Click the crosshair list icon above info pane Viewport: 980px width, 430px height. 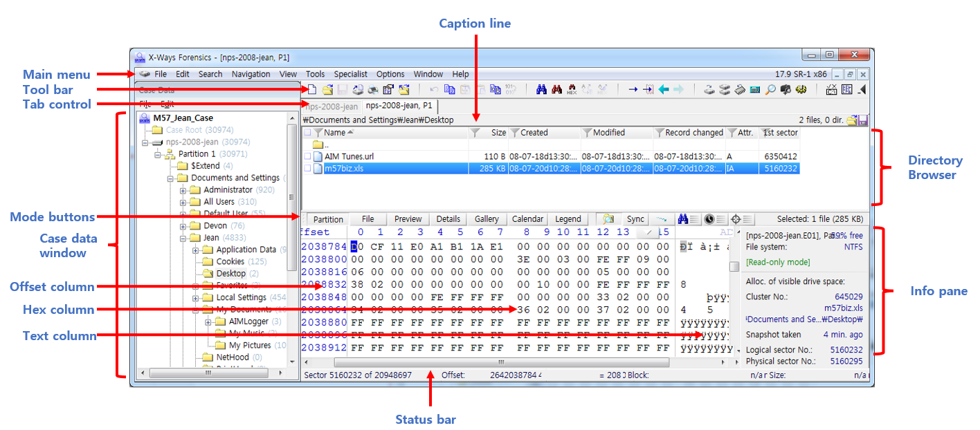(x=741, y=218)
